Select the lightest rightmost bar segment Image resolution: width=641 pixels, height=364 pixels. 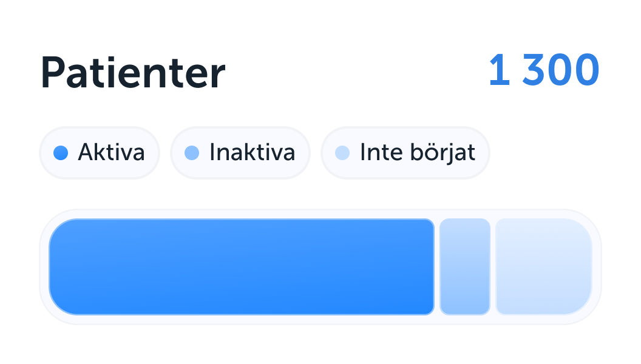click(x=543, y=267)
